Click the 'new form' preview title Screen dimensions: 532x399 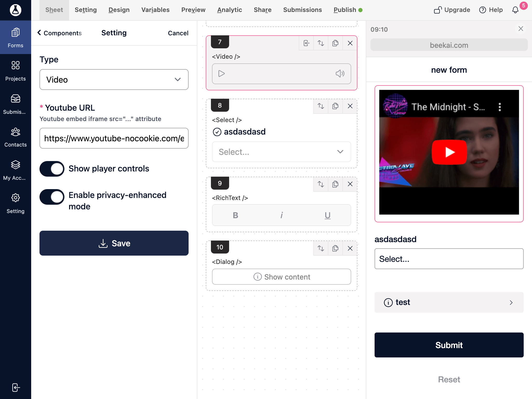[449, 70]
